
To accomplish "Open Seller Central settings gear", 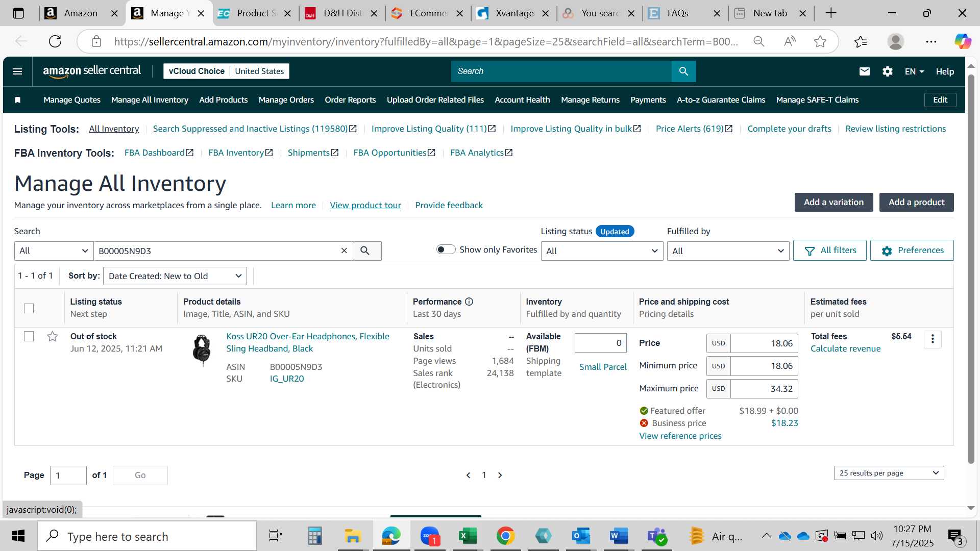I will click(x=888, y=71).
